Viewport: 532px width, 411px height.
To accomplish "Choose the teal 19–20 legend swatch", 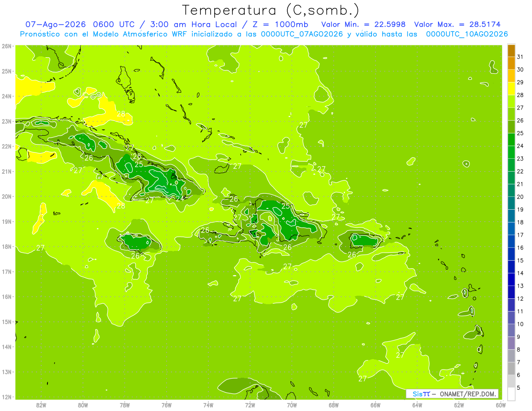I will (511, 203).
